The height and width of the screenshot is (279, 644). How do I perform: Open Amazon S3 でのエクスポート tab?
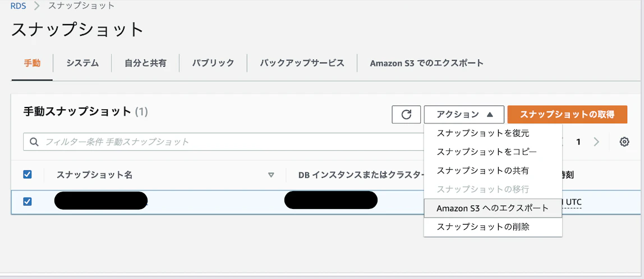426,63
